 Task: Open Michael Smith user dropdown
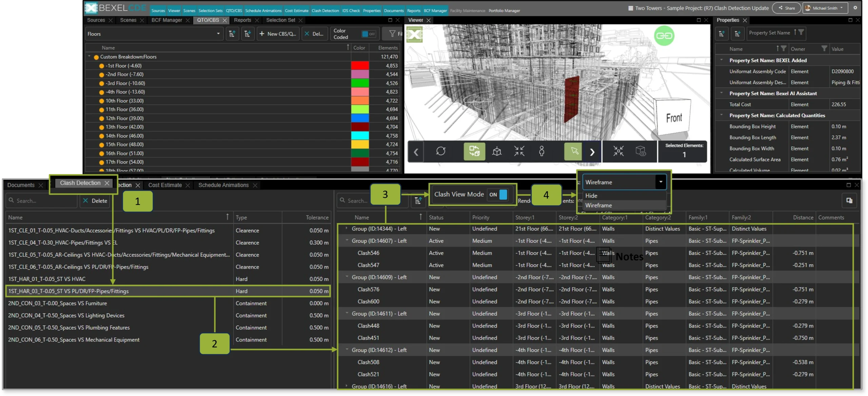coord(825,8)
